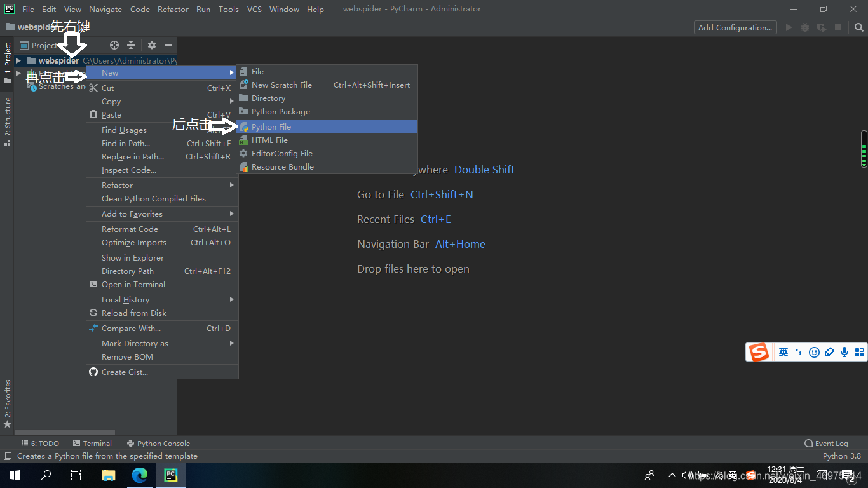Click the Stop square icon in toolbar
Viewport: 868px width, 488px height.
pos(838,27)
